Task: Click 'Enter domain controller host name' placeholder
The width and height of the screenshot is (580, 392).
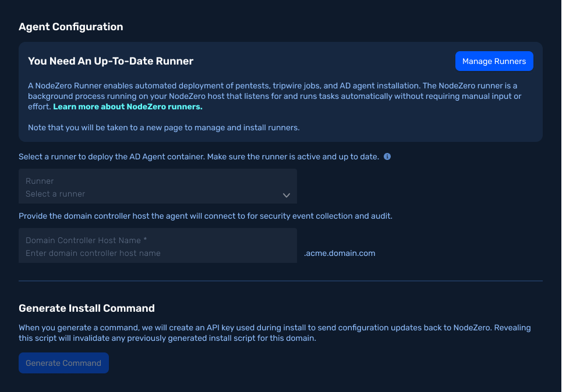Action: click(x=93, y=254)
